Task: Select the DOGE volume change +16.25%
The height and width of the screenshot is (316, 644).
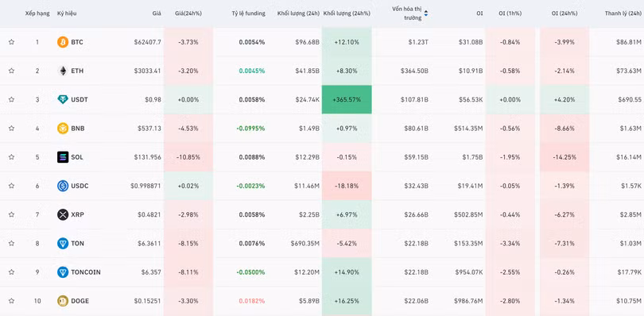Action: tap(347, 301)
